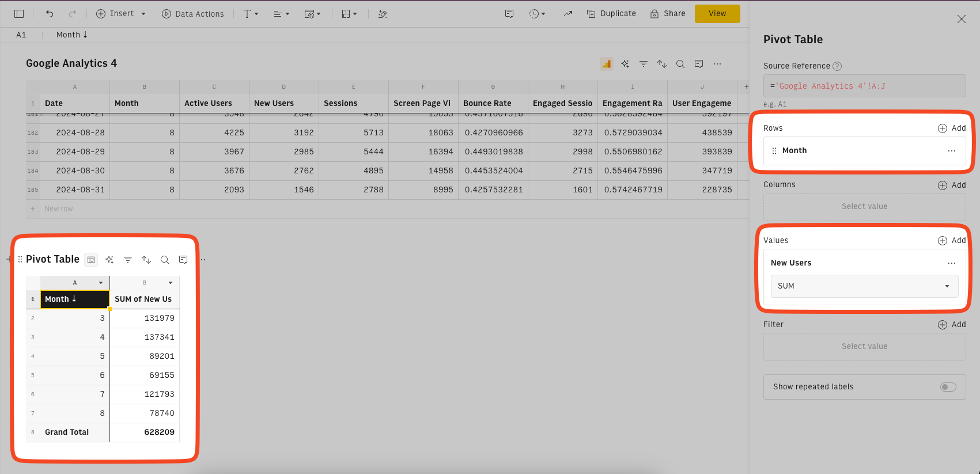Search within the Pivot Table

pyautogui.click(x=165, y=260)
